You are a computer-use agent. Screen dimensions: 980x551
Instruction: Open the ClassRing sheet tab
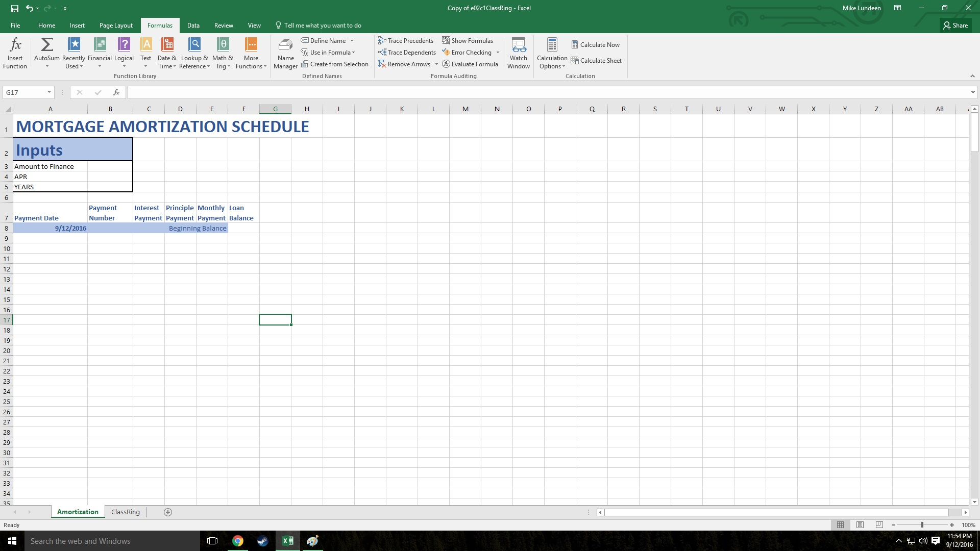(x=125, y=512)
